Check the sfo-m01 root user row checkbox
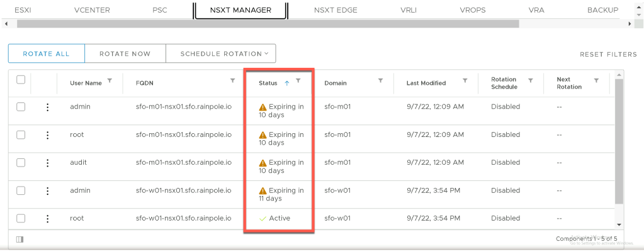Screen dimensions: 644x252 (21, 134)
